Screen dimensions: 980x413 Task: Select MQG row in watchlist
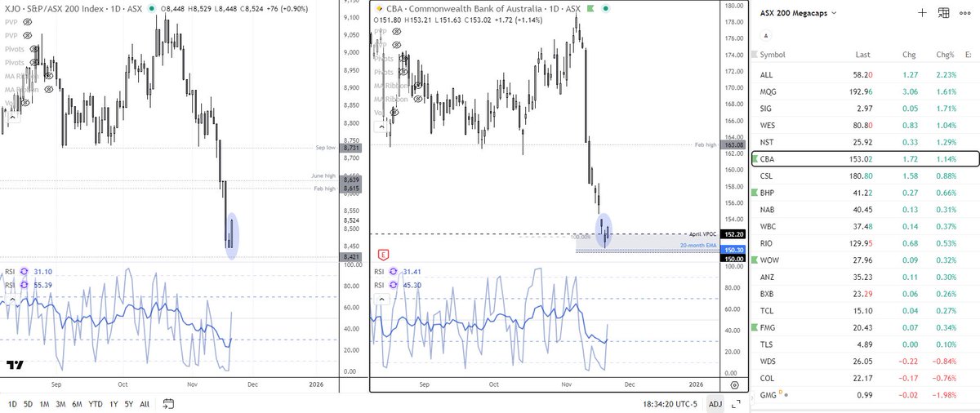pos(864,91)
